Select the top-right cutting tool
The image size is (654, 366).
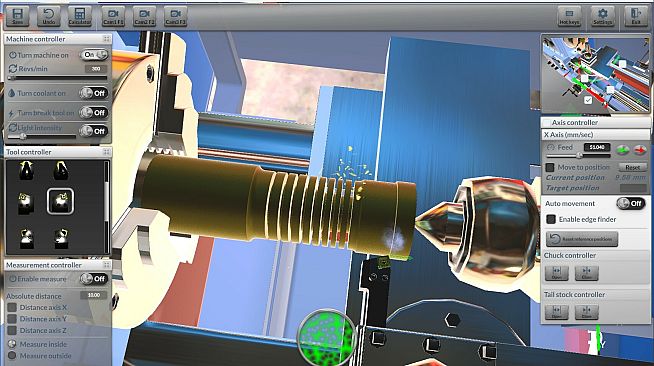click(x=61, y=170)
